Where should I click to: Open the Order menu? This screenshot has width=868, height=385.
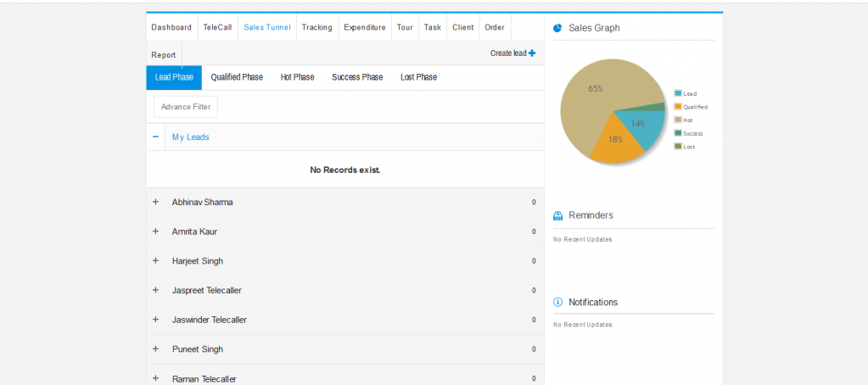(x=495, y=27)
